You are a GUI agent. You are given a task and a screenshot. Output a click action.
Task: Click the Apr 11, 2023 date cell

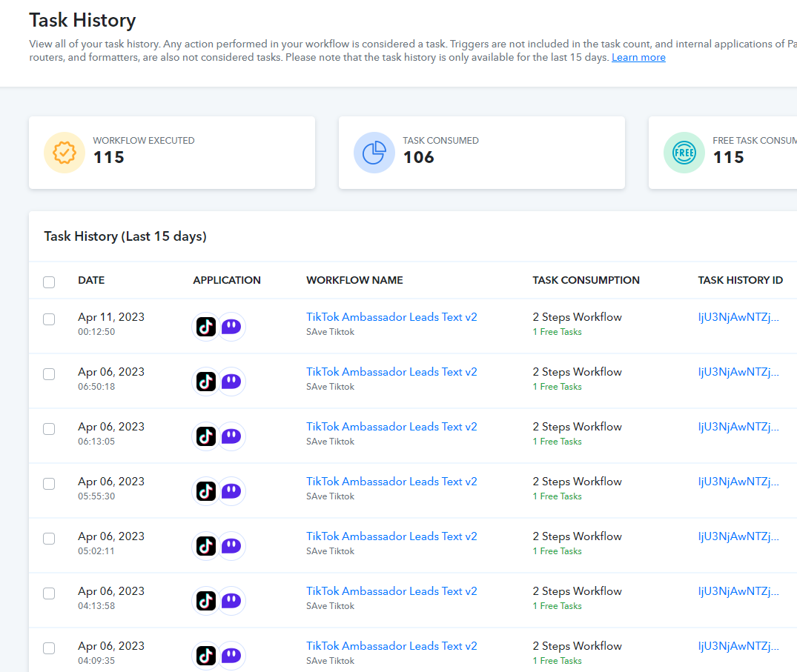click(x=111, y=317)
